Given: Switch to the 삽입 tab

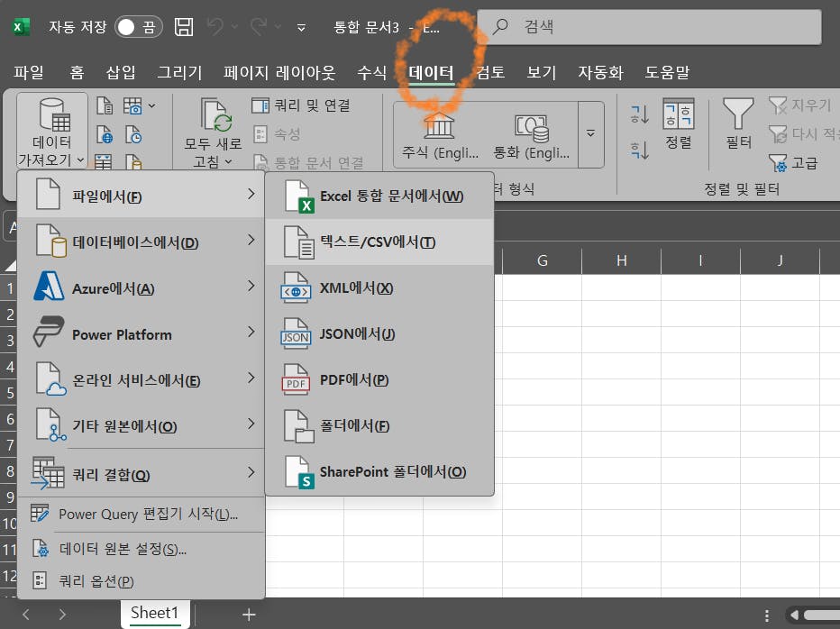Looking at the screenshot, I should click(121, 72).
